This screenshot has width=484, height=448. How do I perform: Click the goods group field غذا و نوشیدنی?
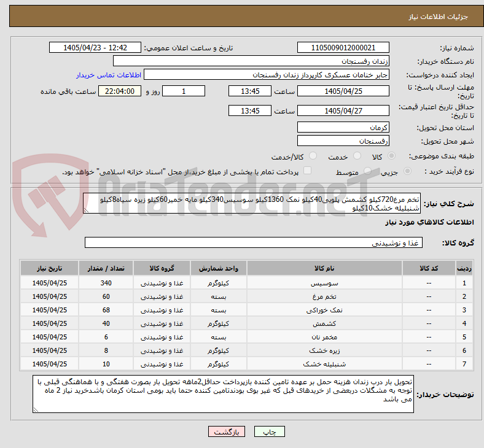254,242
